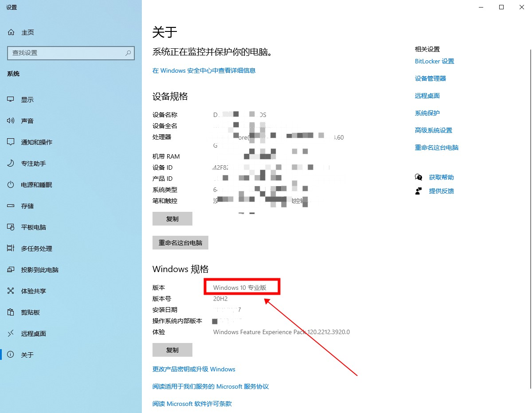This screenshot has height=413, width=532.
Task: Go to 平板电脑 tablet settings
Action: pyautogui.click(x=33, y=227)
